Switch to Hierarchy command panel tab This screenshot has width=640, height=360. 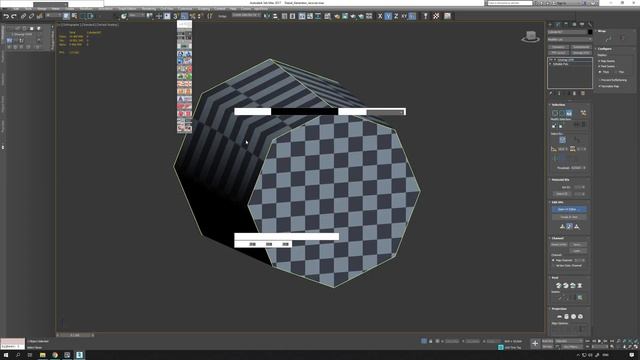[566, 24]
